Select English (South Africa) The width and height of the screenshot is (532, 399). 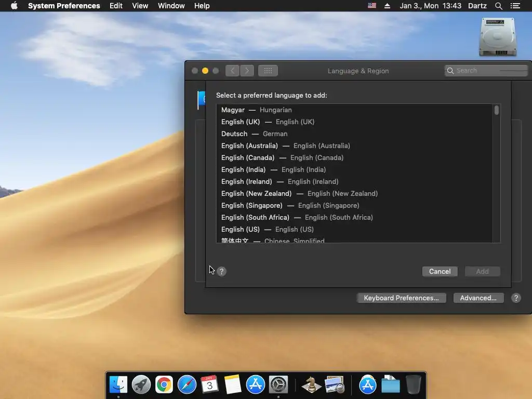pyautogui.click(x=354, y=218)
